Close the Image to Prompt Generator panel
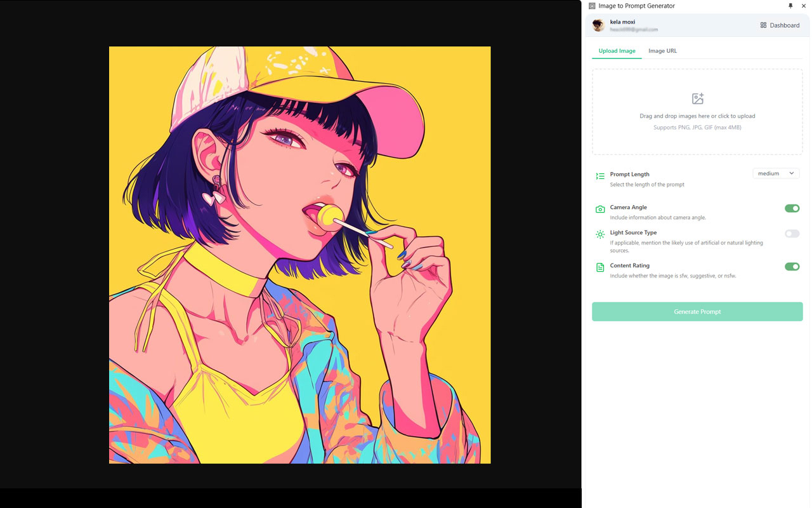 click(x=804, y=6)
